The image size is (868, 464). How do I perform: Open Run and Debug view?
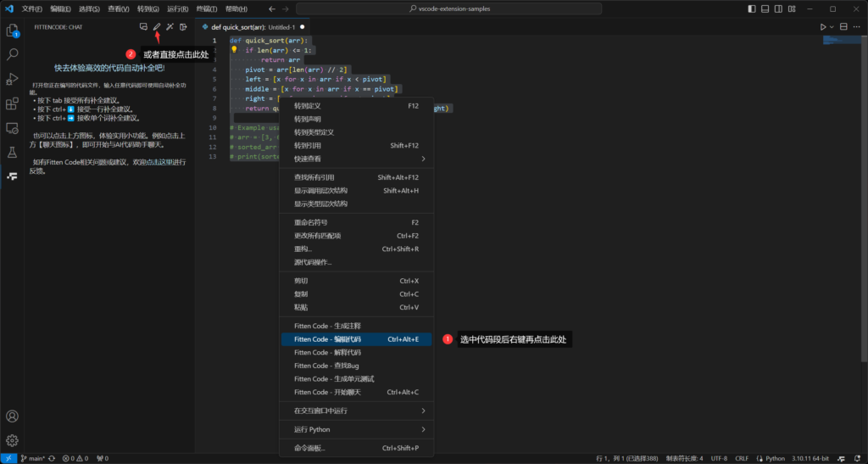(12, 79)
